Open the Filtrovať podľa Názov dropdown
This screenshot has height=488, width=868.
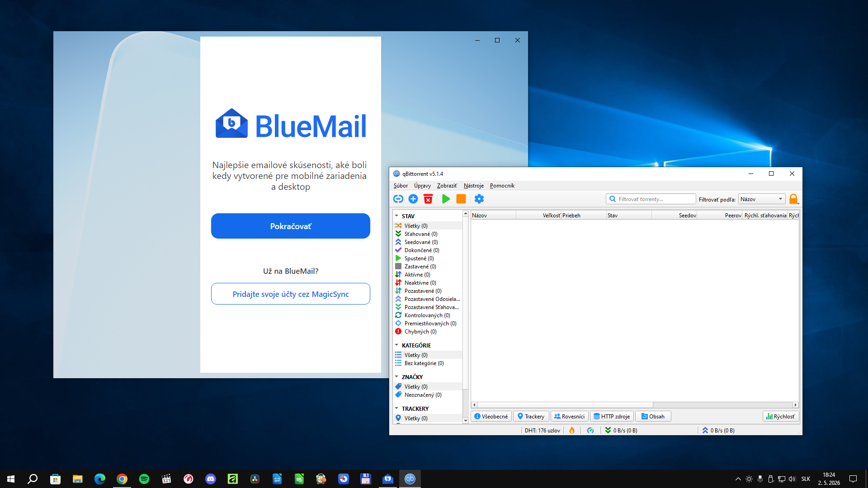click(762, 199)
